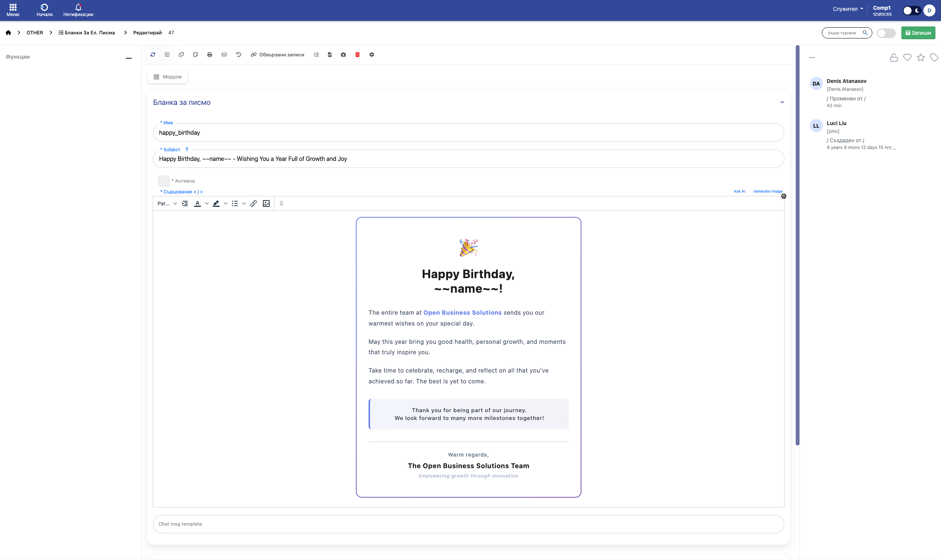Open the Служител role dropdown
Screen dimensions: 941x560
pos(848,9)
